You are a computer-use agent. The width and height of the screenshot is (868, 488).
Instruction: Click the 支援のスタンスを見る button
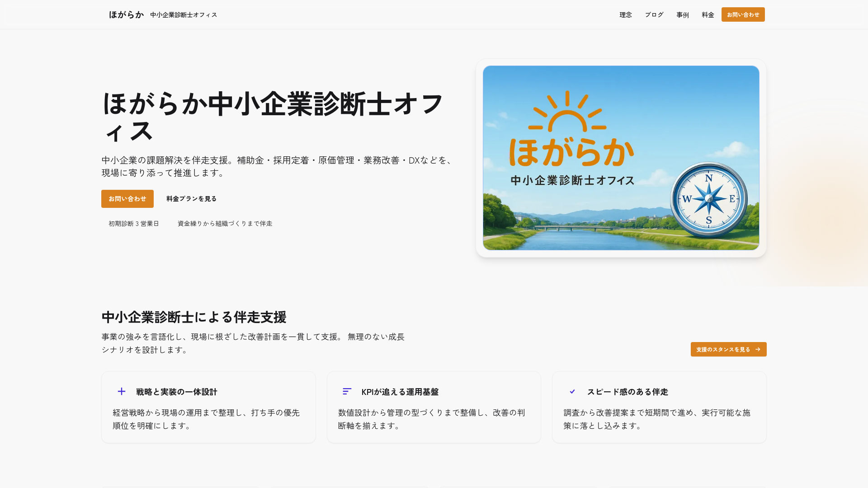[x=729, y=349]
